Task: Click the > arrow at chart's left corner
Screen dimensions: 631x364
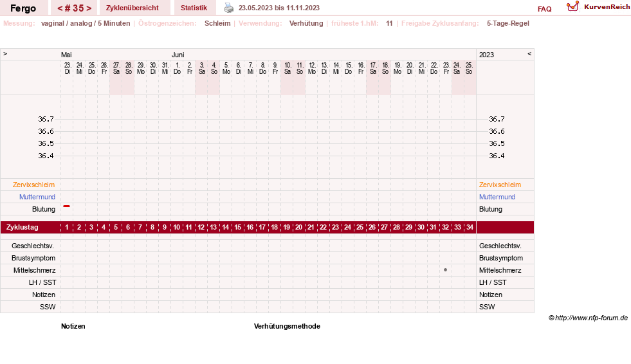Action: (x=5, y=53)
